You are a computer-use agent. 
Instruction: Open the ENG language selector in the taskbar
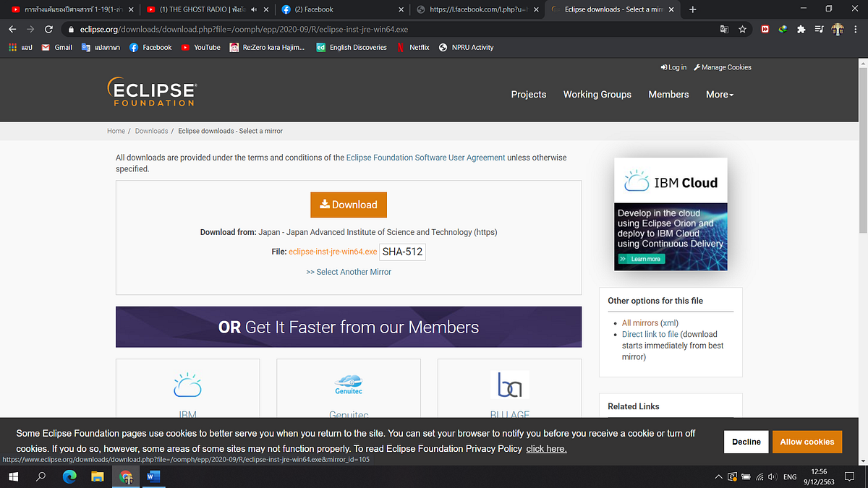(789, 476)
